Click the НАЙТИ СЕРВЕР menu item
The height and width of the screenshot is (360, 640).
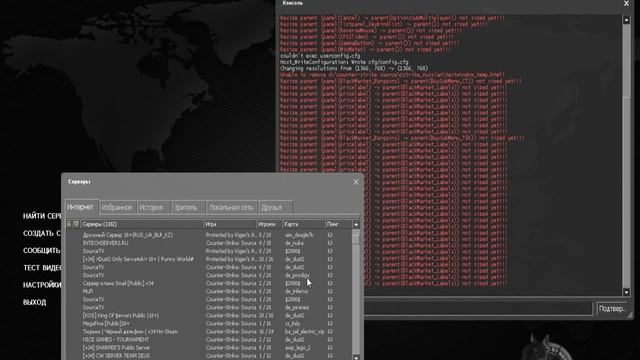point(42,216)
